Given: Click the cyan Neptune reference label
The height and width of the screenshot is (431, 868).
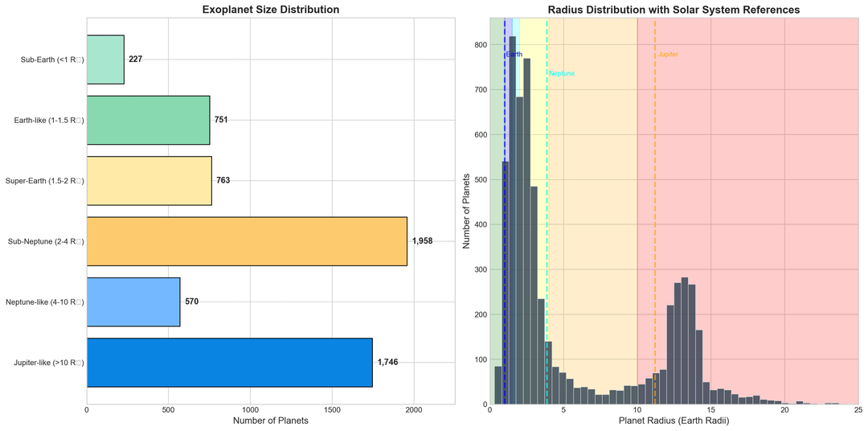Looking at the screenshot, I should tap(562, 74).
